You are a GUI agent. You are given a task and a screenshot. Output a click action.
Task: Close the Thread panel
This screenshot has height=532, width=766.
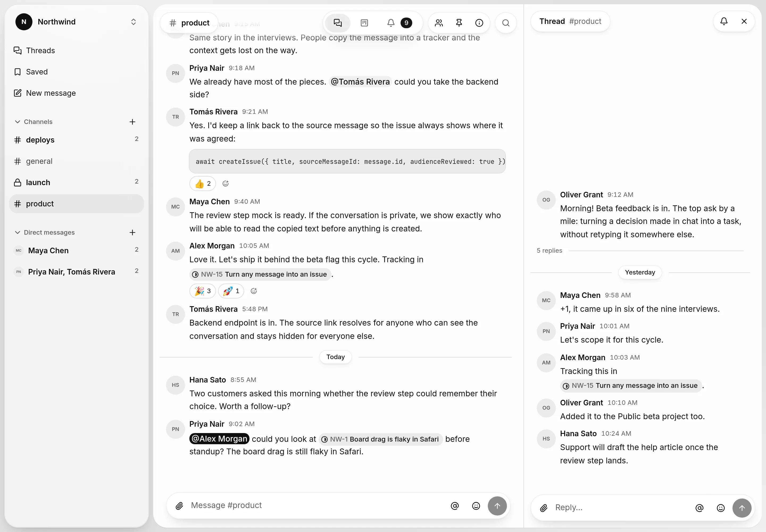pos(744,21)
